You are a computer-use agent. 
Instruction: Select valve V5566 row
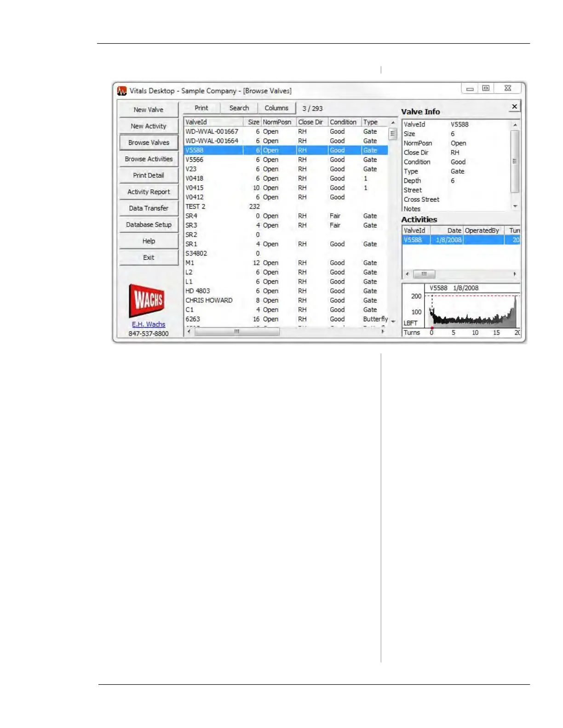tap(286, 159)
